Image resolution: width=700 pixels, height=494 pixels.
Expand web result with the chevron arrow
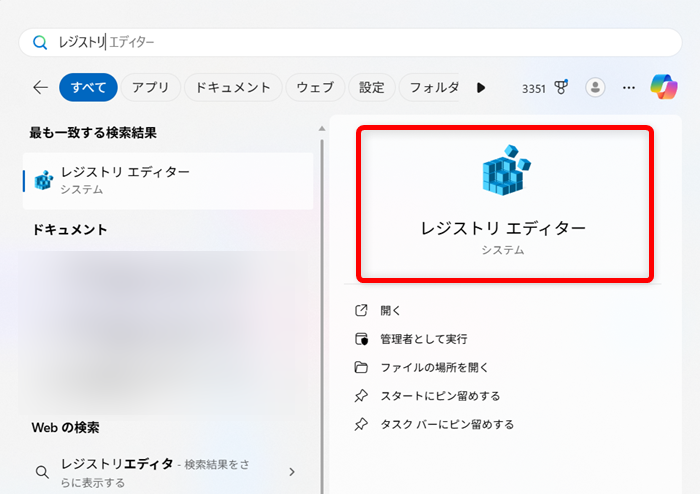click(x=292, y=472)
